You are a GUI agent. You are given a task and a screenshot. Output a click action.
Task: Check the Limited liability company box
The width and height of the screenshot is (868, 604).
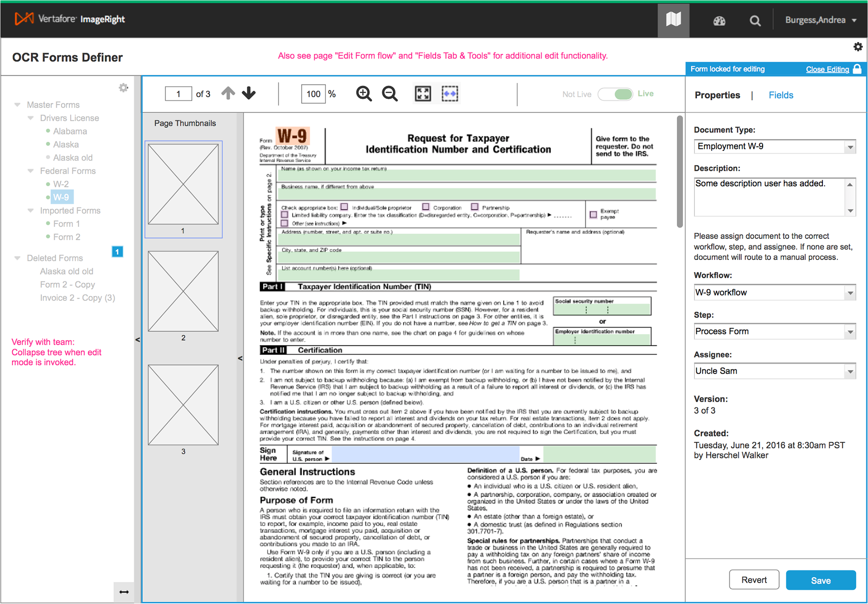pyautogui.click(x=285, y=215)
